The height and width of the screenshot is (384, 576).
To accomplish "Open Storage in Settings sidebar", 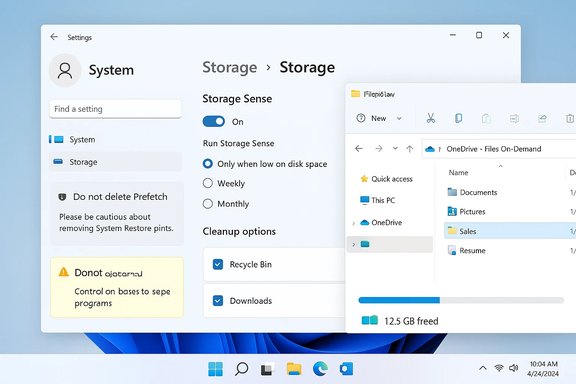I will click(115, 162).
